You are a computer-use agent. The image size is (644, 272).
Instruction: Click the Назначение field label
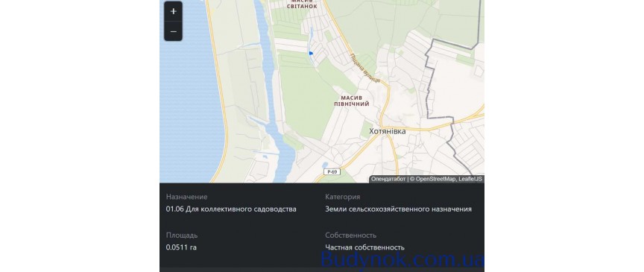(186, 197)
